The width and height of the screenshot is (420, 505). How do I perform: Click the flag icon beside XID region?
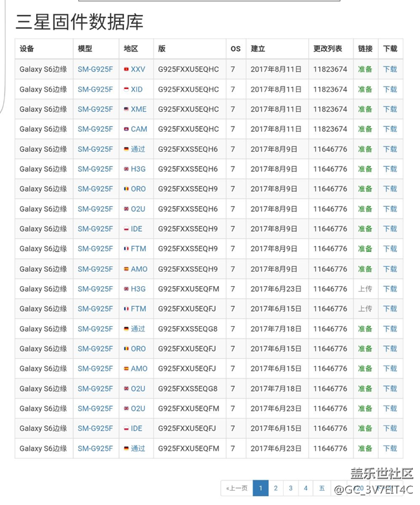pyautogui.click(x=127, y=89)
